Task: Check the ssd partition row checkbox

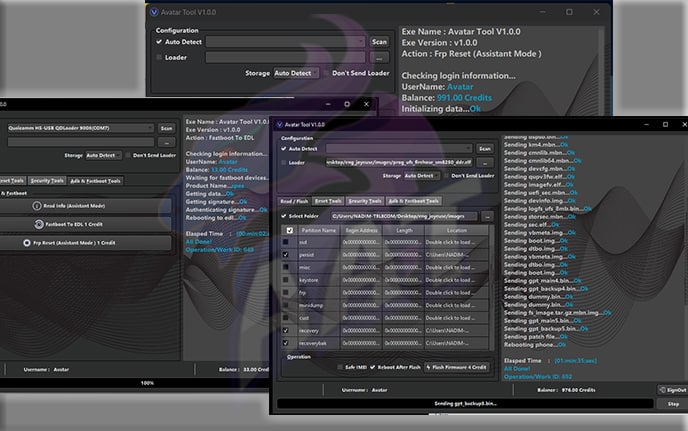Action: [286, 242]
